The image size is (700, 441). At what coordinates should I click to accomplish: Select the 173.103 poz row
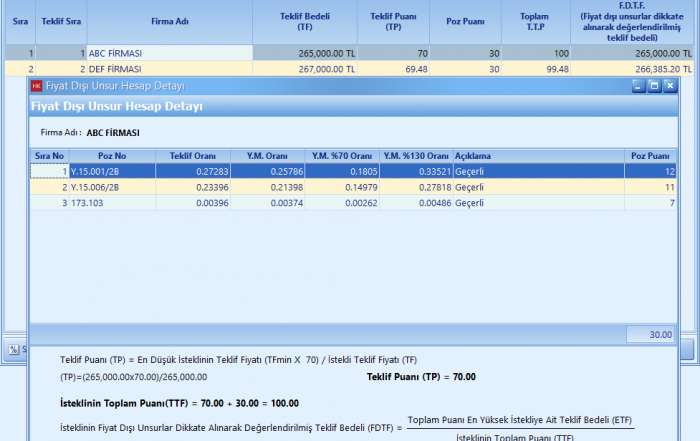point(112,203)
